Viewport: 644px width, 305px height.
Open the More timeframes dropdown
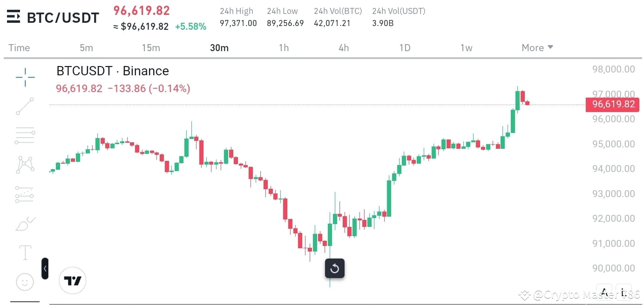click(537, 47)
